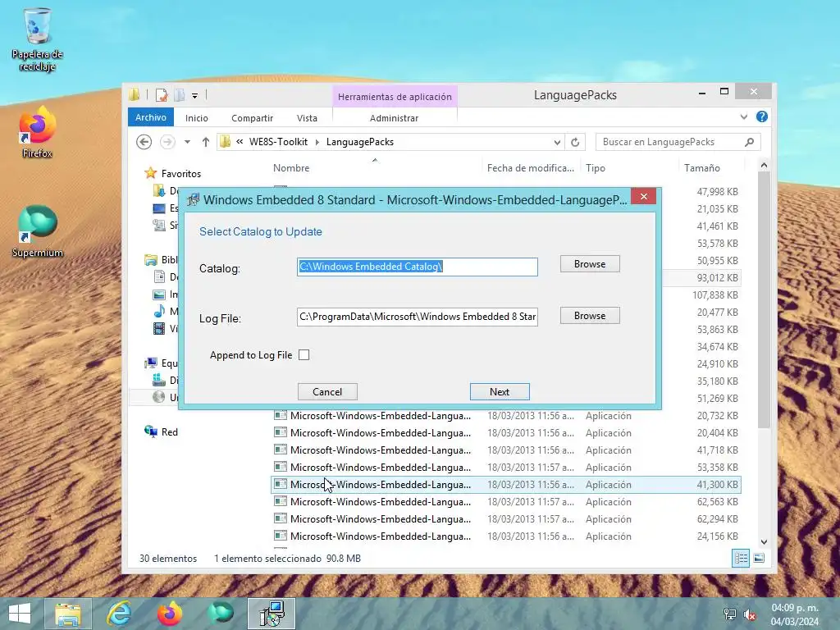Image resolution: width=840 pixels, height=630 pixels.
Task: Toggle the Append to Log File checkbox
Action: pos(304,354)
